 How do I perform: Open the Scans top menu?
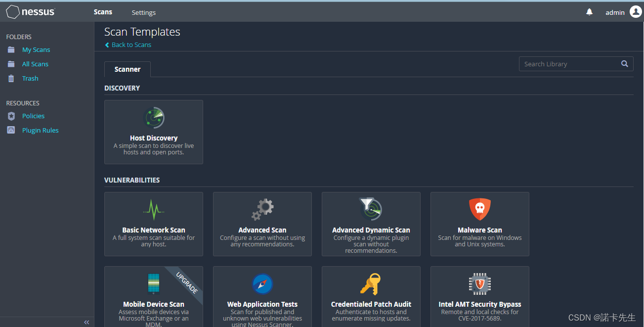point(103,12)
